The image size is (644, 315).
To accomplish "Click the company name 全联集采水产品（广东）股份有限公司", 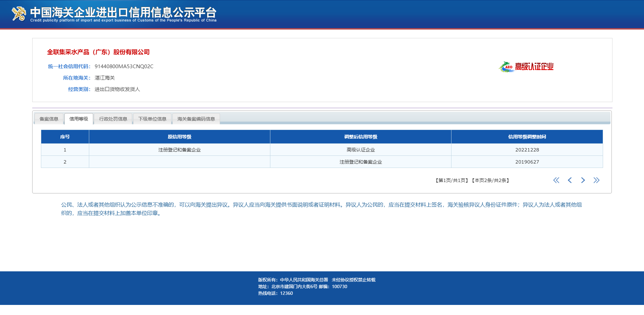I will 98,52.
